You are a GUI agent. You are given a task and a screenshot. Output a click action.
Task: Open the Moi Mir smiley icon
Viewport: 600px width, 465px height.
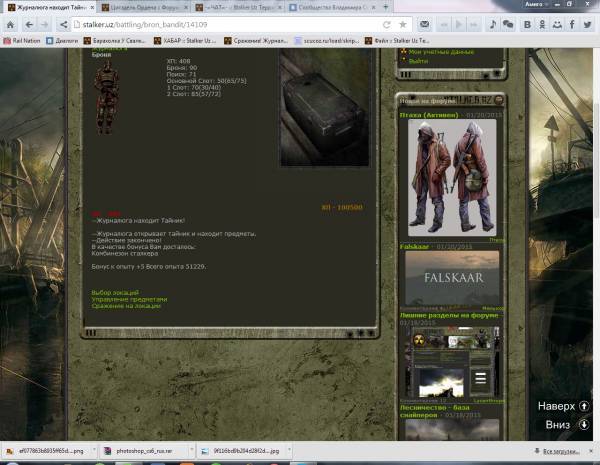(557, 25)
